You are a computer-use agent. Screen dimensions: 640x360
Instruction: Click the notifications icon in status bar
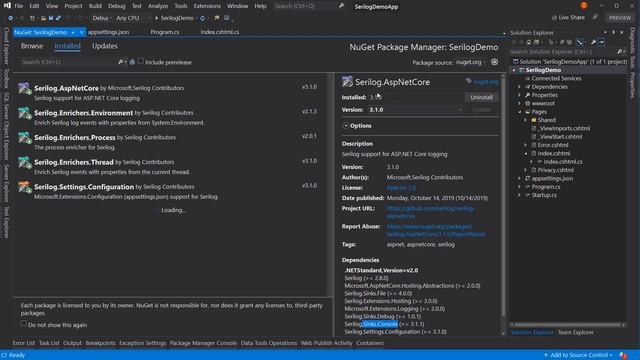[623, 355]
